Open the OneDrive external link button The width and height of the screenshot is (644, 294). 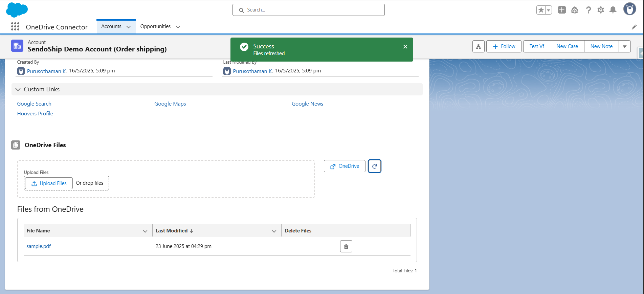coord(345,166)
